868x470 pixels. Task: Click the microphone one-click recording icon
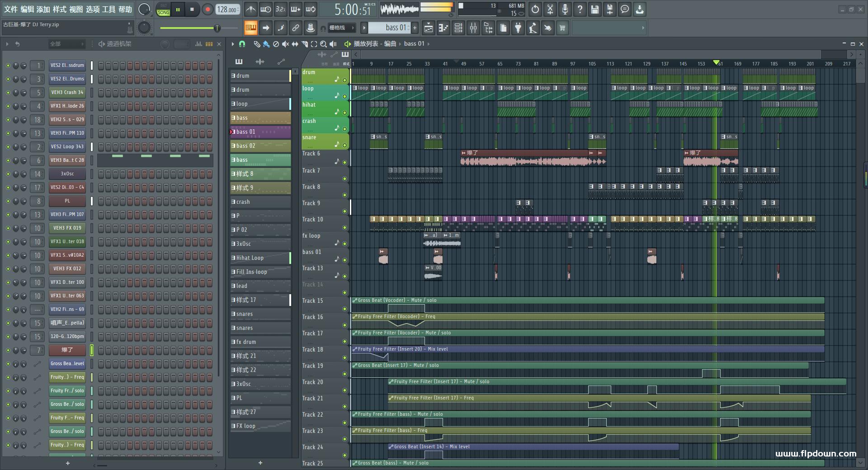[x=565, y=9]
